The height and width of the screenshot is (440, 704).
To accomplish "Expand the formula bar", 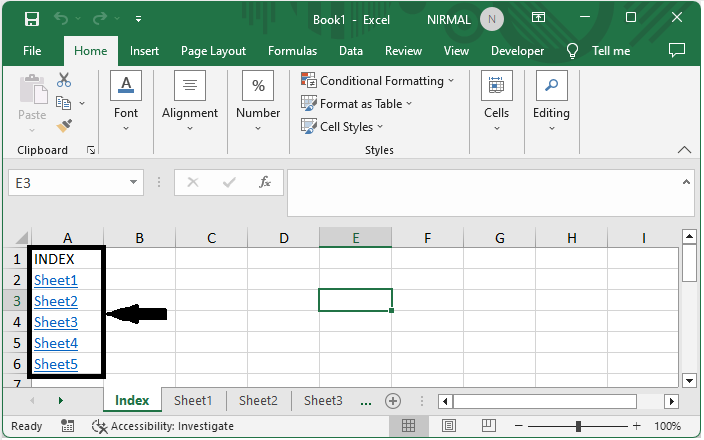I will pyautogui.click(x=686, y=182).
